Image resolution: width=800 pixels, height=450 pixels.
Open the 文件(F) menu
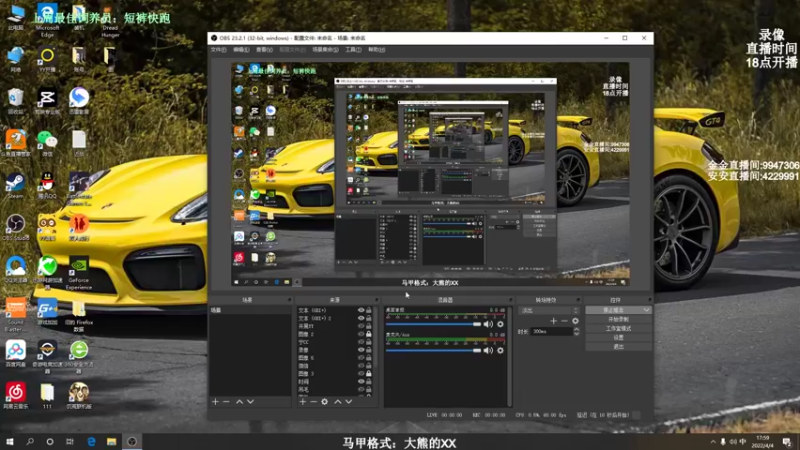tap(217, 49)
